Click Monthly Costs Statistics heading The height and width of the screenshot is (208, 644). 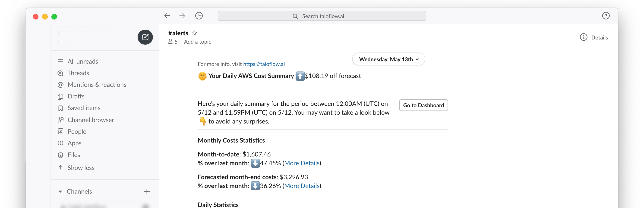(x=231, y=140)
